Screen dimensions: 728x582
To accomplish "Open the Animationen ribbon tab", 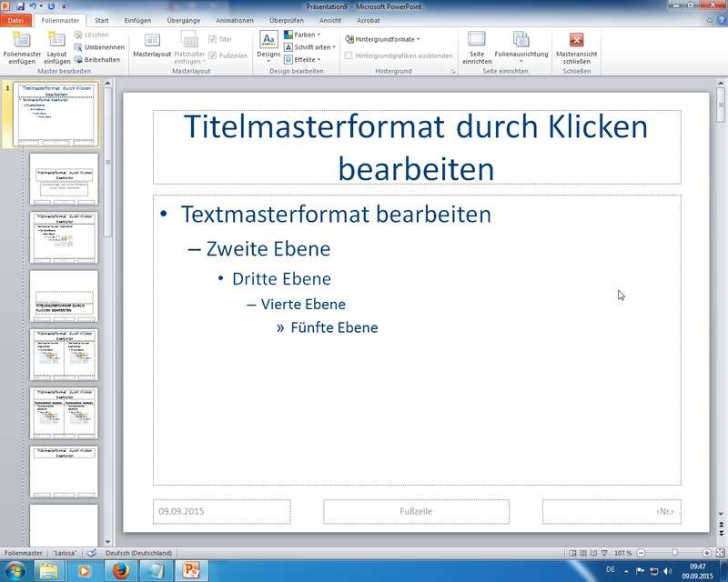I will click(235, 19).
